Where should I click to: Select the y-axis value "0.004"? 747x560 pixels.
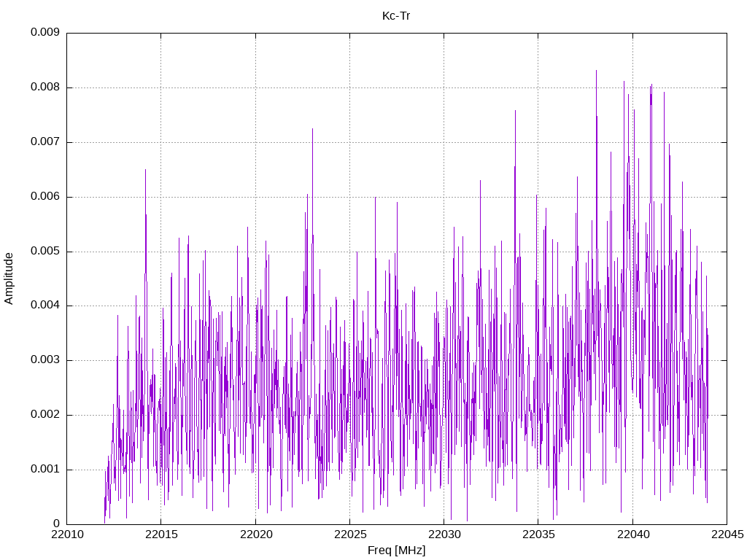click(x=45, y=306)
